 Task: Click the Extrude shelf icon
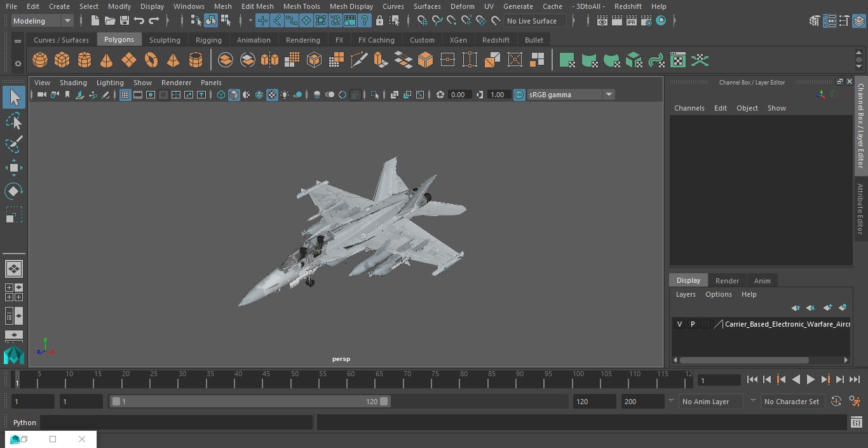(381, 60)
